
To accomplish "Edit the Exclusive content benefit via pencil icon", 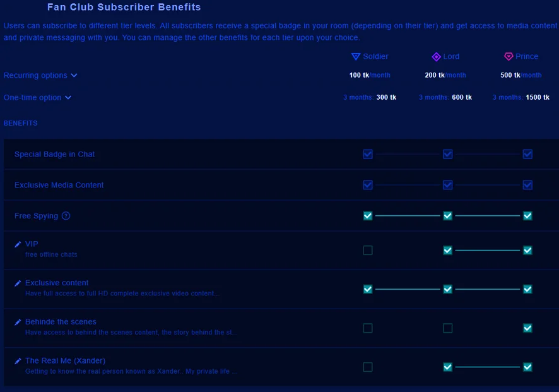I will coord(18,283).
